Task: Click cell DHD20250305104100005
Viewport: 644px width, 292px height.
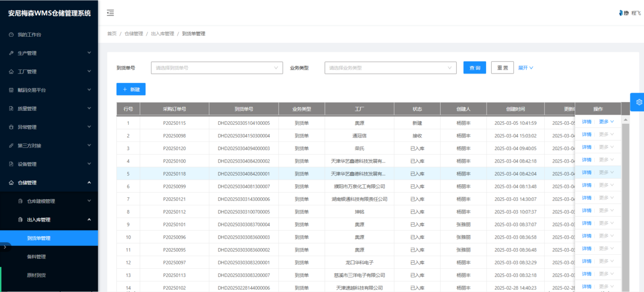Action: [x=244, y=123]
